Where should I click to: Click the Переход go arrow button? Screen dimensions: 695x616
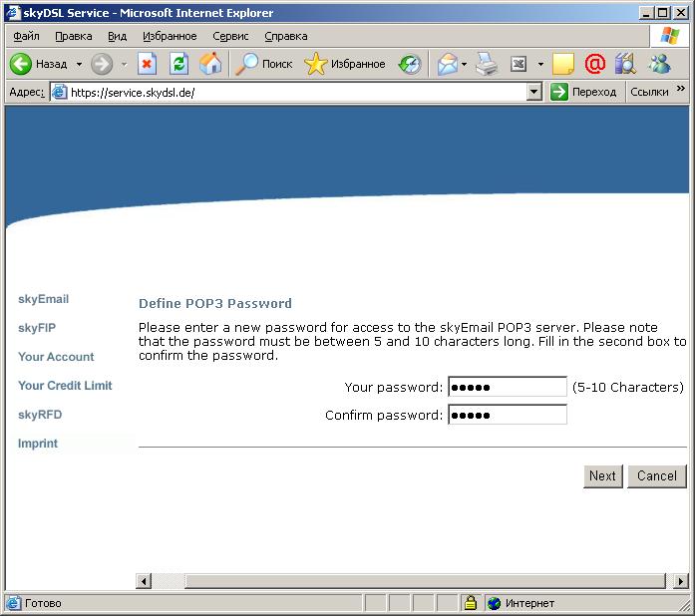(x=559, y=92)
